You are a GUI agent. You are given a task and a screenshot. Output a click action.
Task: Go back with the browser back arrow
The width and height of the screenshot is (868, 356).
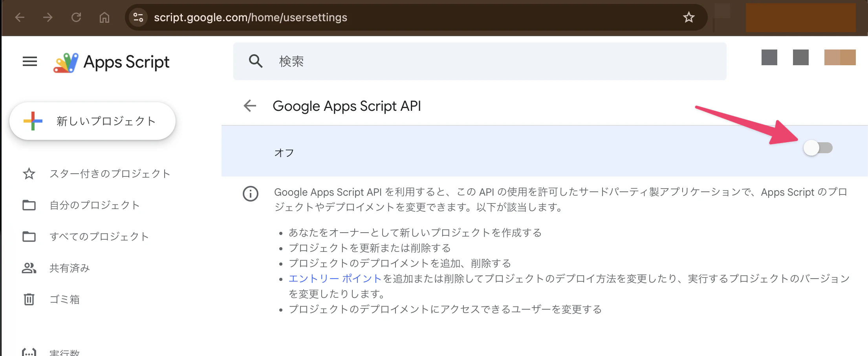pos(20,17)
